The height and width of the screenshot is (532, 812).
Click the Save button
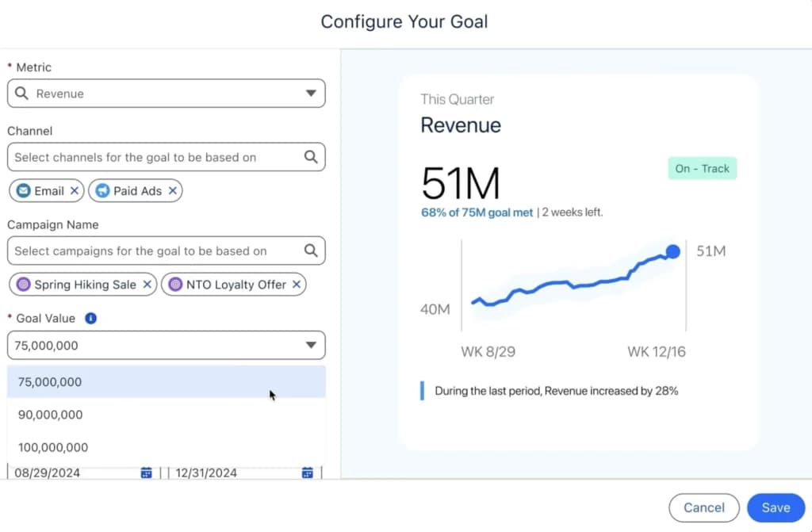pos(776,507)
